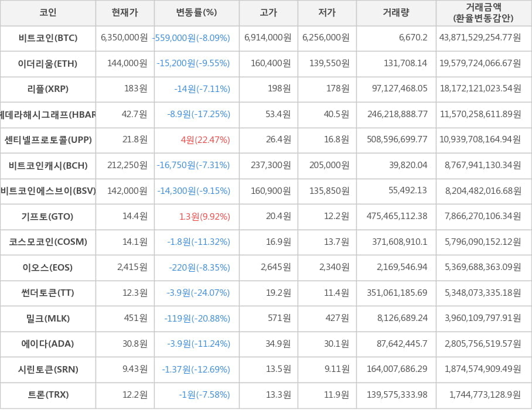The width and height of the screenshot is (532, 410).
Task: Click SRN change -1.37원(-12.69%)
Action: pyautogui.click(x=196, y=370)
